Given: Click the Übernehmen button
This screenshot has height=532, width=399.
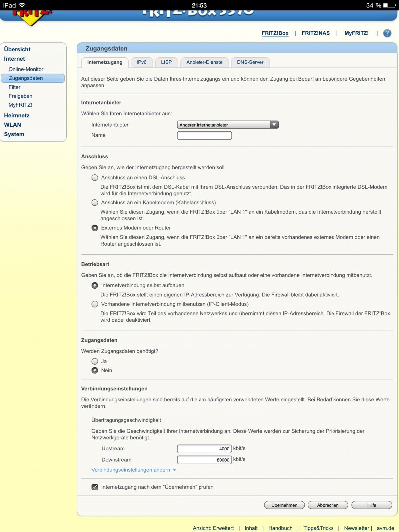Looking at the screenshot, I should [x=284, y=505].
